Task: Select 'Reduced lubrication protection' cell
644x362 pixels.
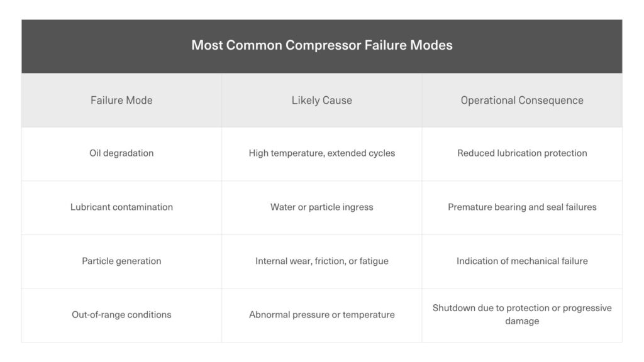Action: [x=521, y=153]
